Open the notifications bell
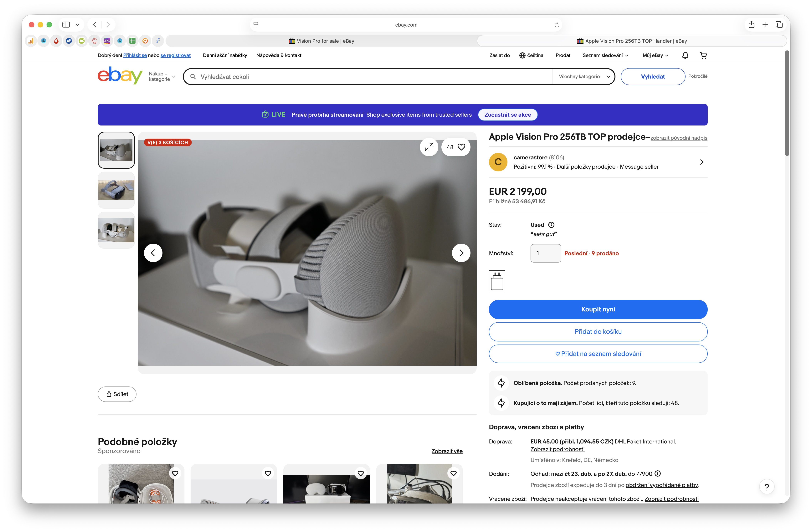This screenshot has width=812, height=532. coord(685,55)
